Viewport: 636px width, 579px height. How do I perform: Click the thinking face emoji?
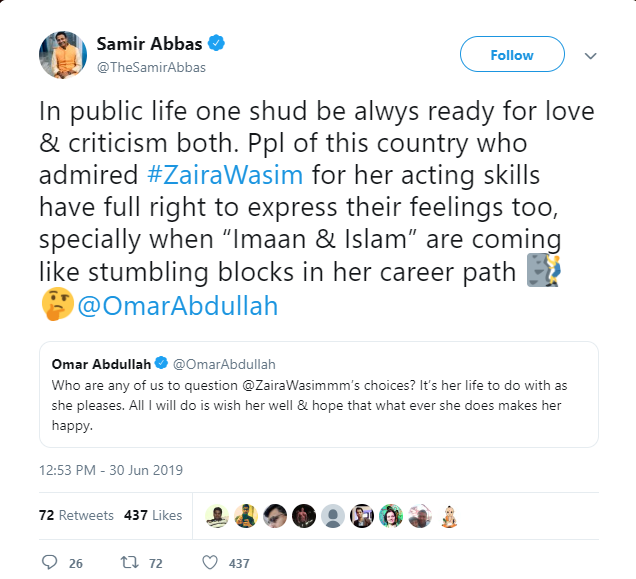click(x=55, y=304)
